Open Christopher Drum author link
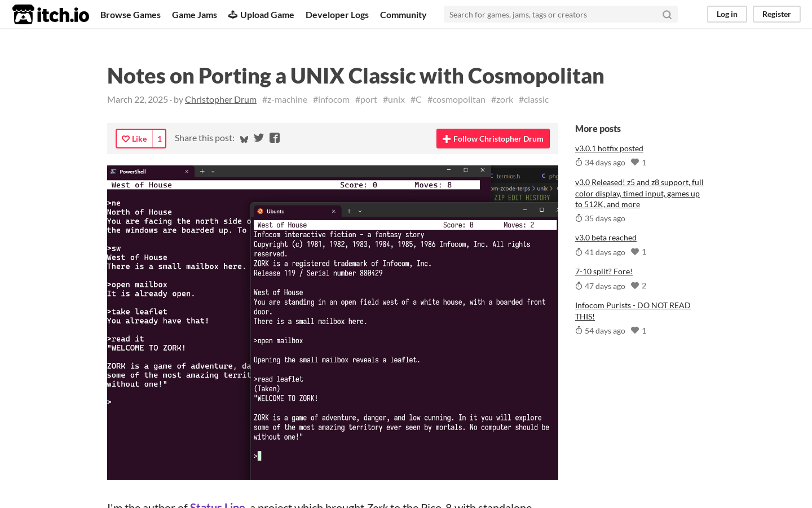 coord(220,99)
